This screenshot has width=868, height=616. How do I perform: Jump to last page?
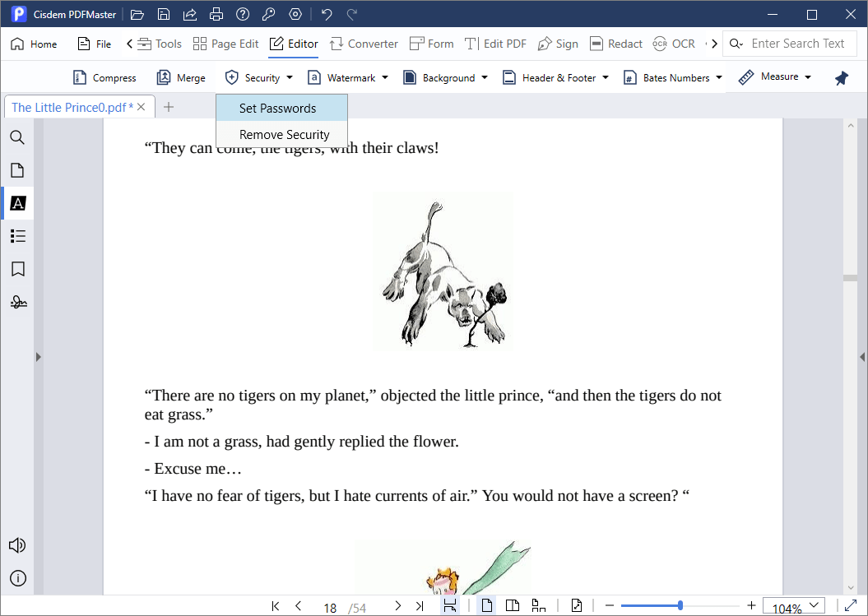(420, 606)
